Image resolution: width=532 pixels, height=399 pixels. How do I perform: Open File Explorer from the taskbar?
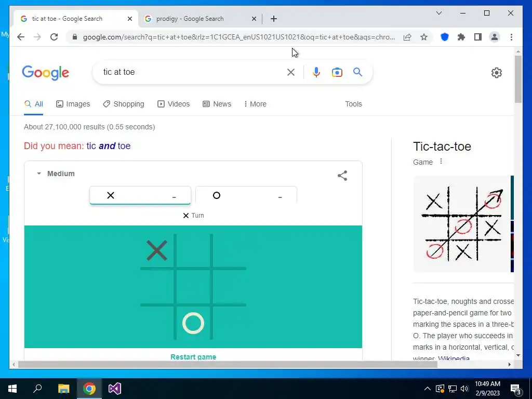(x=63, y=389)
